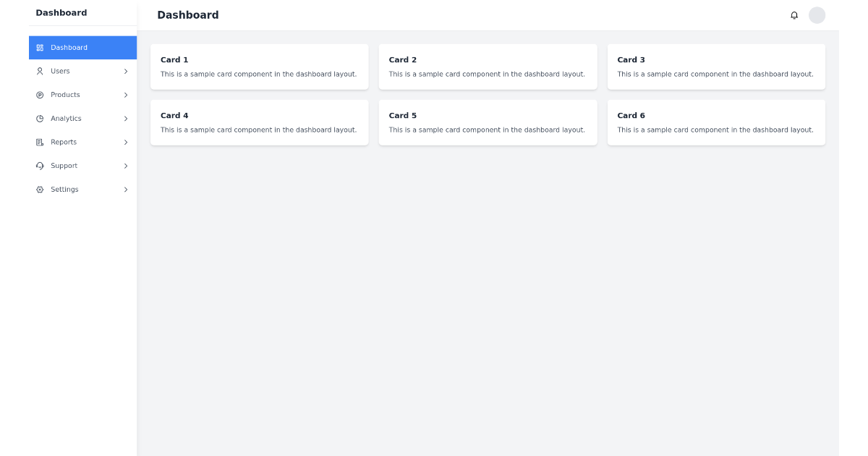Select the Users person icon
The image size is (868, 456).
pos(40,71)
